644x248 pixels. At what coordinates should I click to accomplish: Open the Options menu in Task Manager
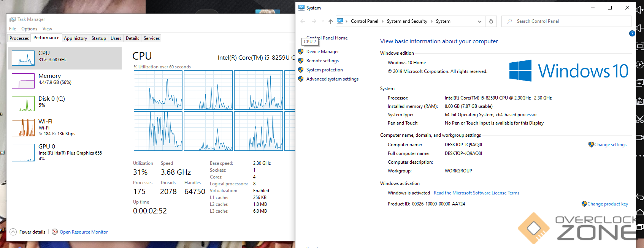[29, 29]
